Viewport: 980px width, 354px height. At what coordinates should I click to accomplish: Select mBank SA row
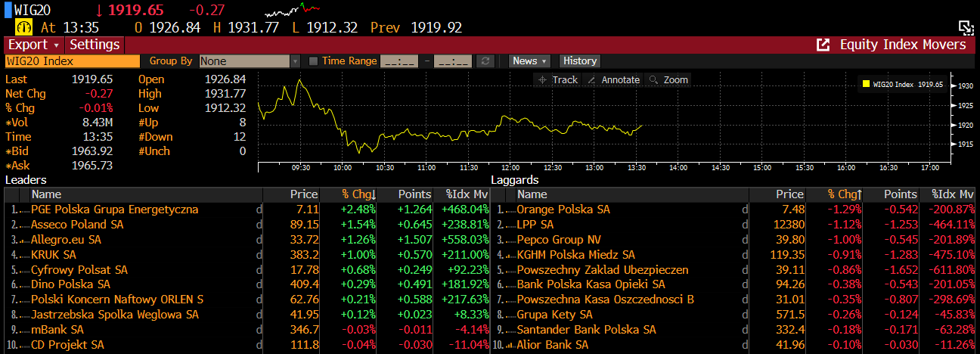point(247,330)
